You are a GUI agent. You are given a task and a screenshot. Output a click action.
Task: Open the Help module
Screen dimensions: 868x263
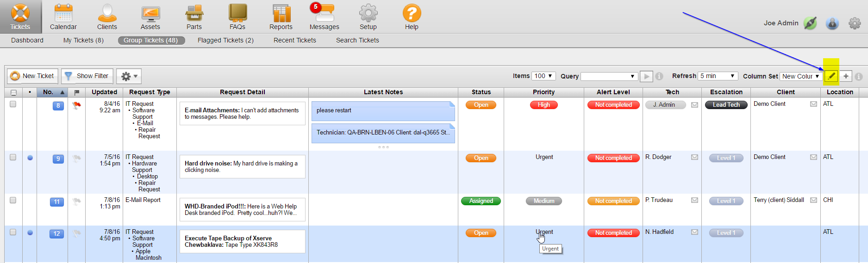click(412, 17)
